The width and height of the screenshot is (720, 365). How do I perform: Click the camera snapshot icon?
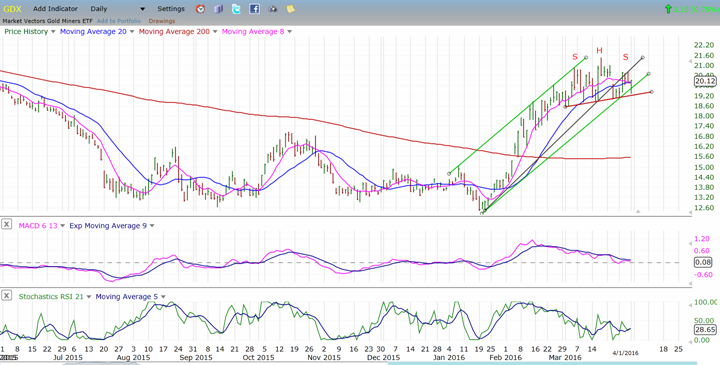(273, 9)
